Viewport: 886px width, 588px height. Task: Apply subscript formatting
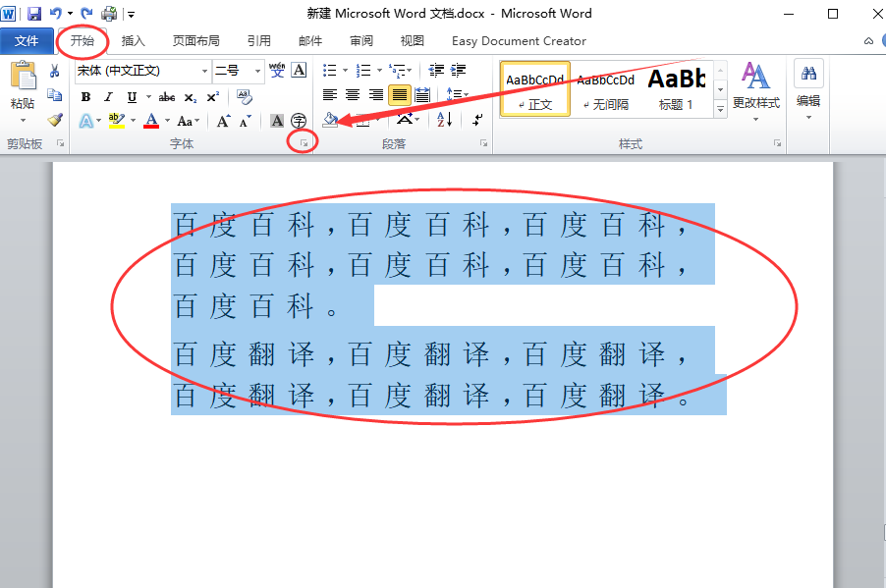tap(191, 97)
